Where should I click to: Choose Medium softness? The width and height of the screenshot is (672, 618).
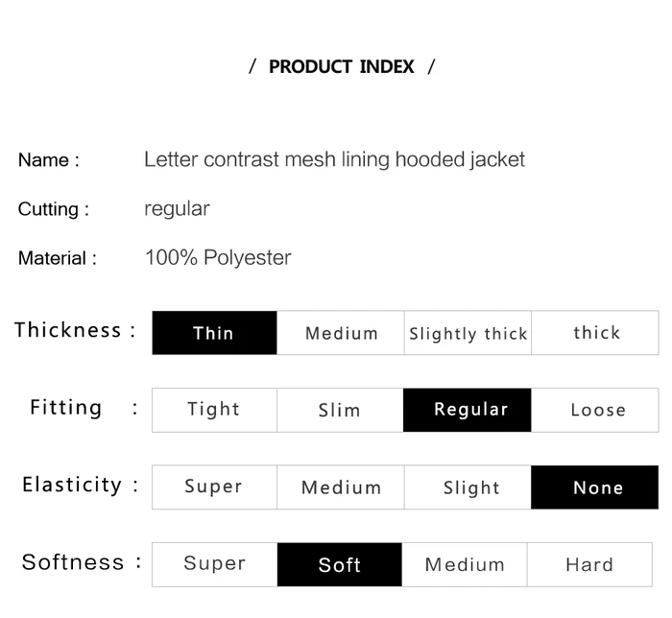[465, 564]
